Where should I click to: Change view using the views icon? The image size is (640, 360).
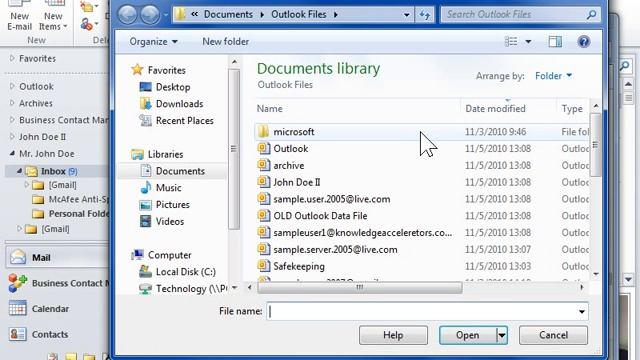click(511, 41)
